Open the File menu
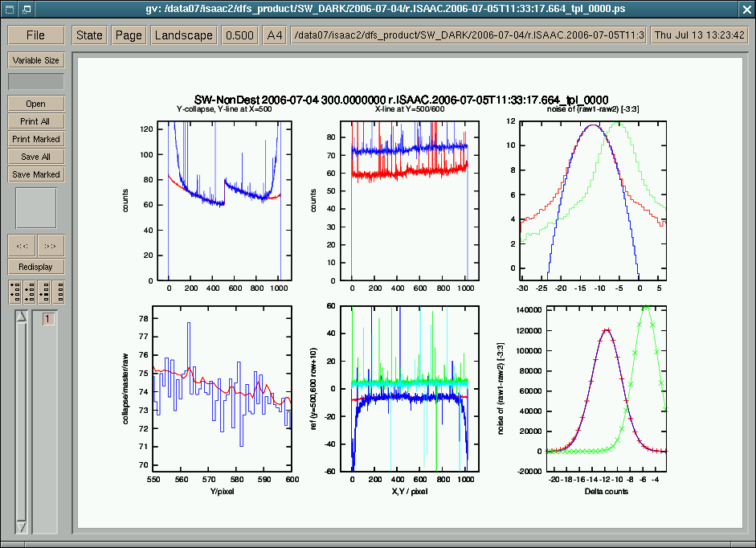756x548 pixels. [x=35, y=35]
